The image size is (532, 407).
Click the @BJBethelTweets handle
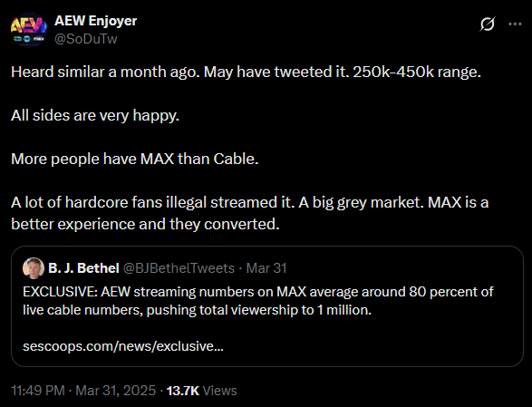tap(179, 268)
